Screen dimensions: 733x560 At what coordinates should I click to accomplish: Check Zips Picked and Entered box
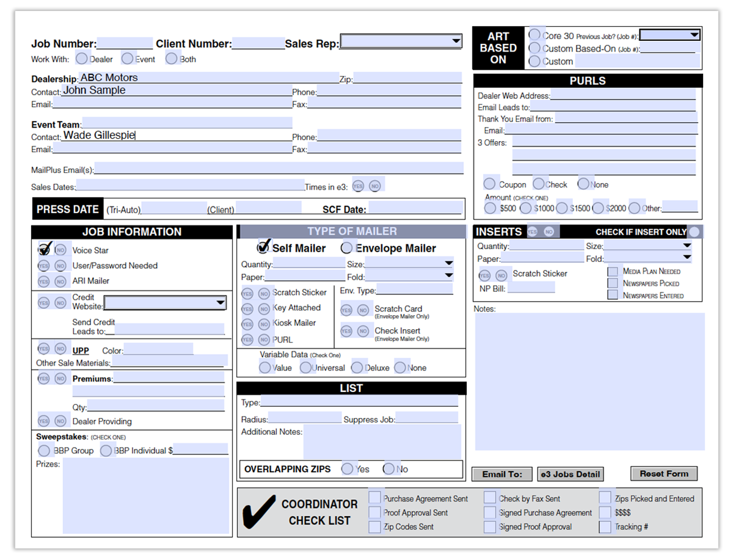(x=605, y=498)
